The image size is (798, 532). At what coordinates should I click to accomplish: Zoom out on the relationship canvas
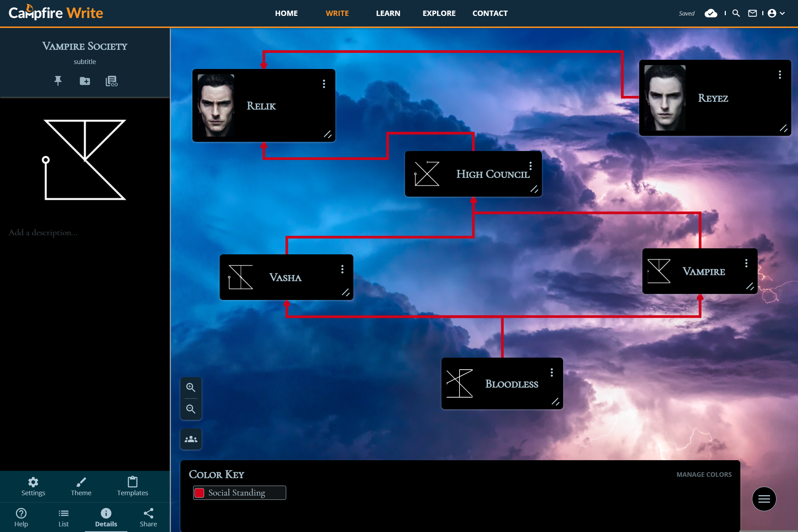191,409
